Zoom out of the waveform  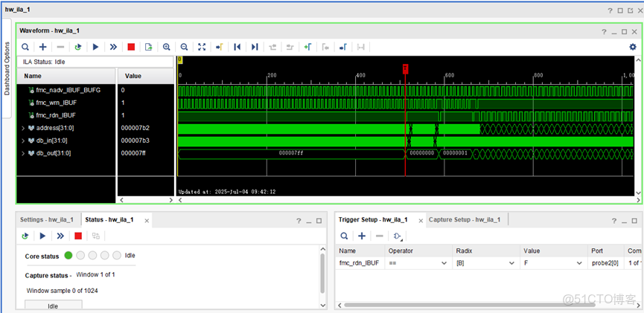[x=184, y=47]
